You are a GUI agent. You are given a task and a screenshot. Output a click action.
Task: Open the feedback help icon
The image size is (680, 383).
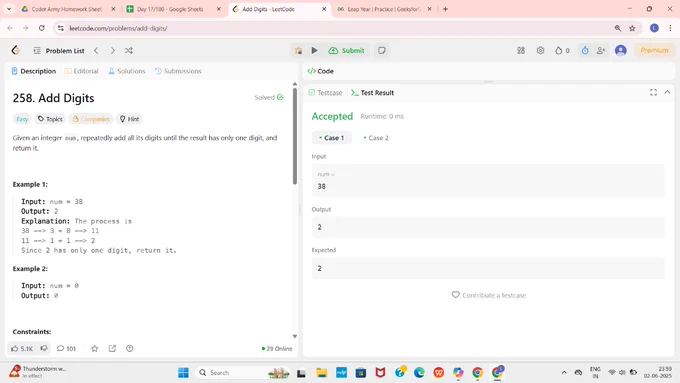[130, 348]
